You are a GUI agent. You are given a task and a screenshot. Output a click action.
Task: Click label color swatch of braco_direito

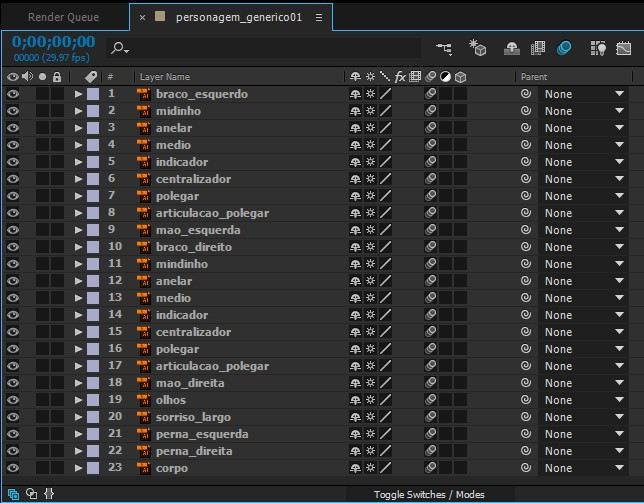[x=93, y=247]
